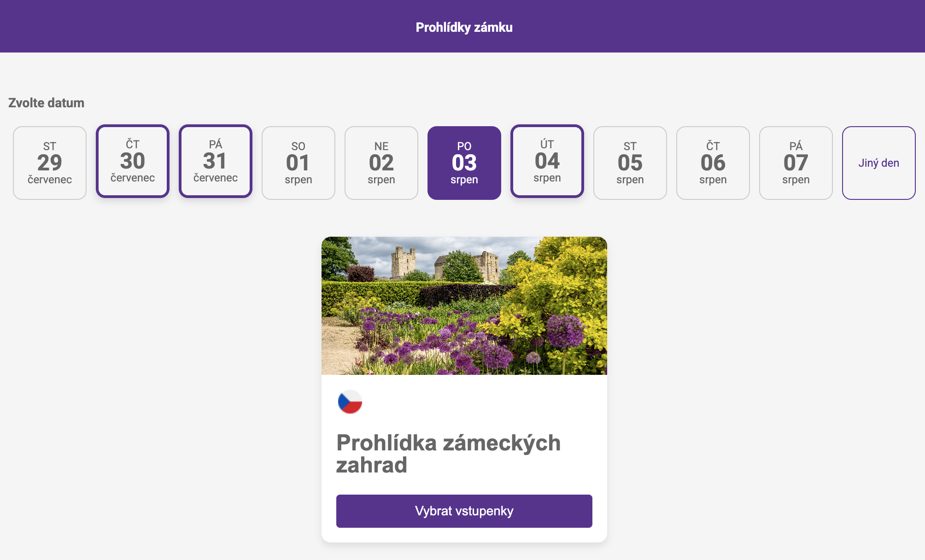Open the Jiný den date picker
925x560 pixels.
coord(879,163)
